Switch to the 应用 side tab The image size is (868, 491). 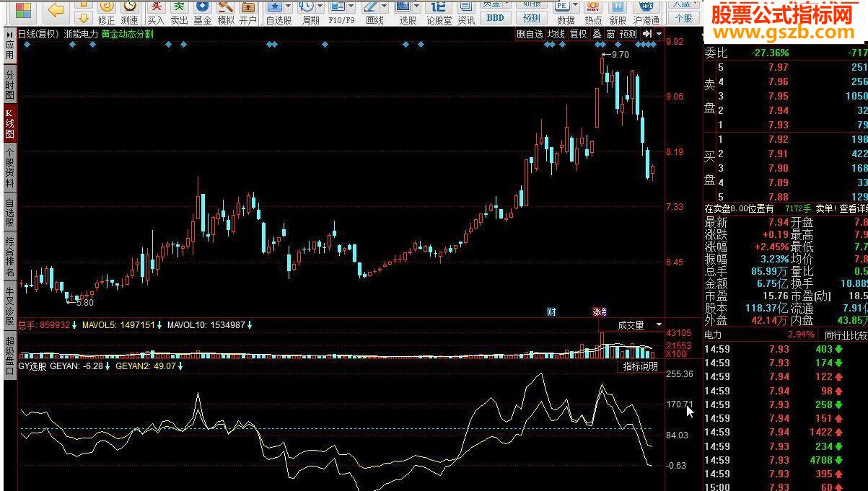(9, 50)
